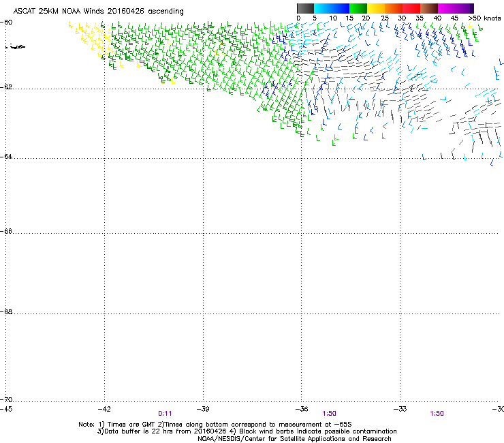Click the "-62" latitude axis label
This screenshot has height=443, width=504.
click(7, 87)
